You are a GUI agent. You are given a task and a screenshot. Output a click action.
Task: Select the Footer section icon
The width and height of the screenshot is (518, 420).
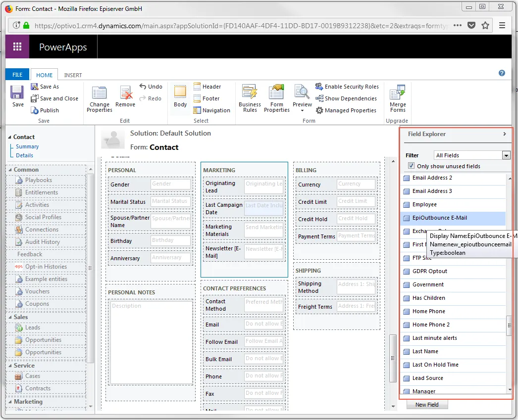click(x=197, y=98)
